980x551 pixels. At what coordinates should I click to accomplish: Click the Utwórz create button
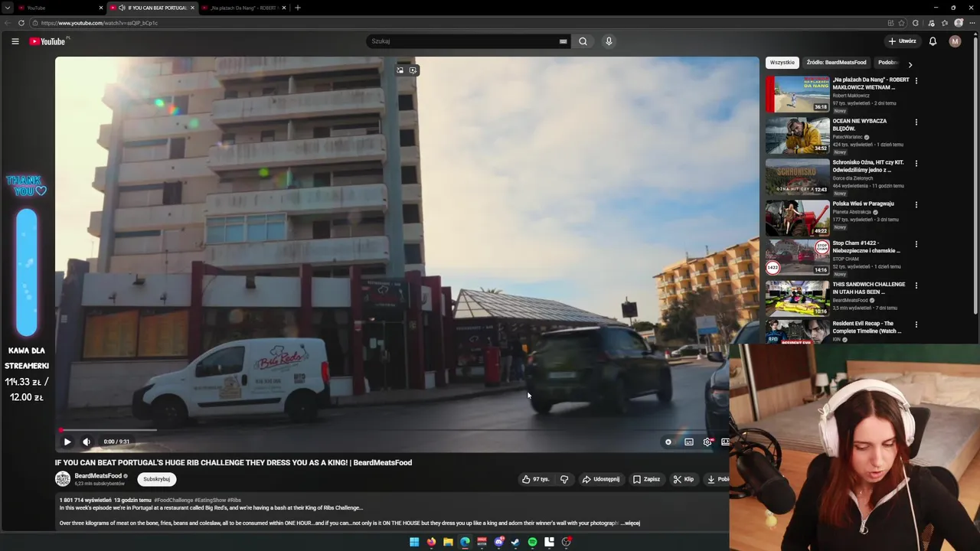click(x=903, y=41)
